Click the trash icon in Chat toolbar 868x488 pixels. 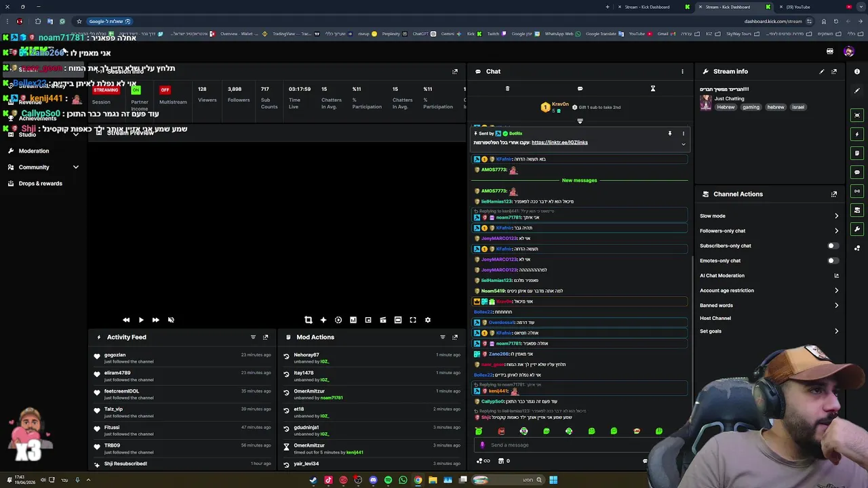pos(507,89)
